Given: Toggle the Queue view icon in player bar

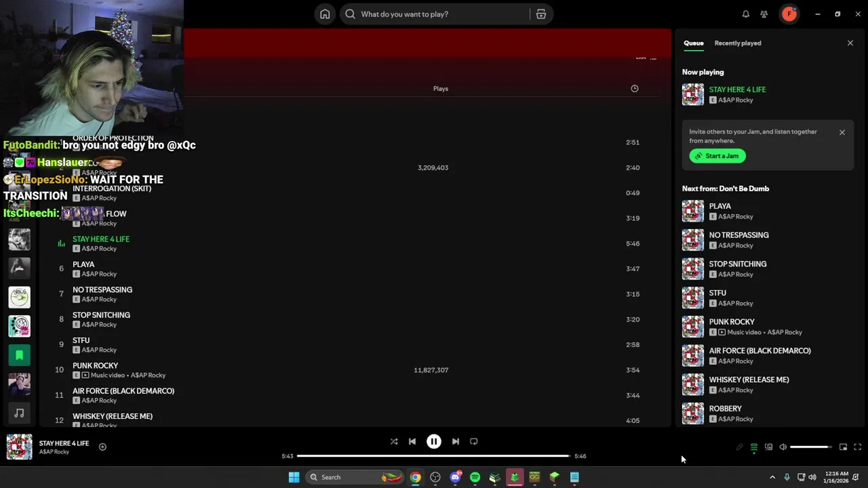Looking at the screenshot, I should [x=754, y=447].
